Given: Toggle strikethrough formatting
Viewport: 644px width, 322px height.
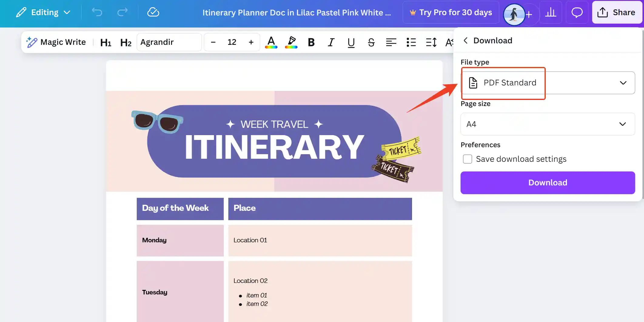Looking at the screenshot, I should click(x=371, y=42).
